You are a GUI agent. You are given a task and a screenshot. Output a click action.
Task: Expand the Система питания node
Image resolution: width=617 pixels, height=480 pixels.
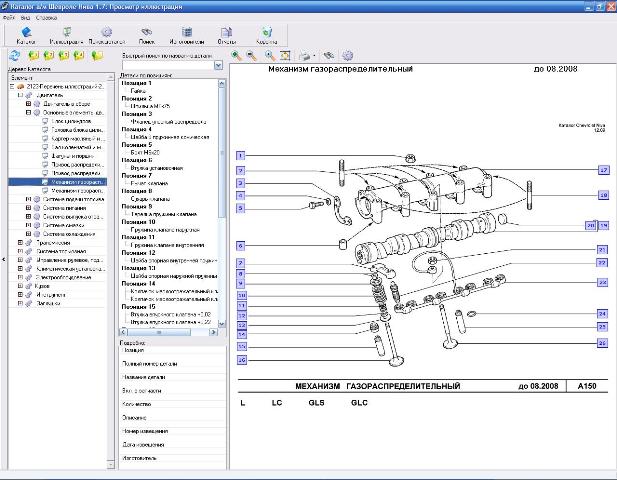(28, 208)
